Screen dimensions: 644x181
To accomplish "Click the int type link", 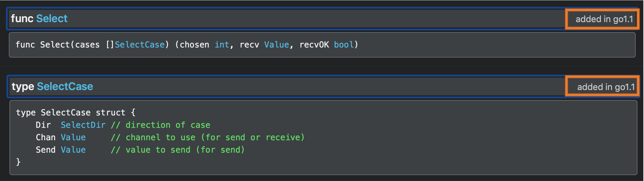I will point(222,45).
